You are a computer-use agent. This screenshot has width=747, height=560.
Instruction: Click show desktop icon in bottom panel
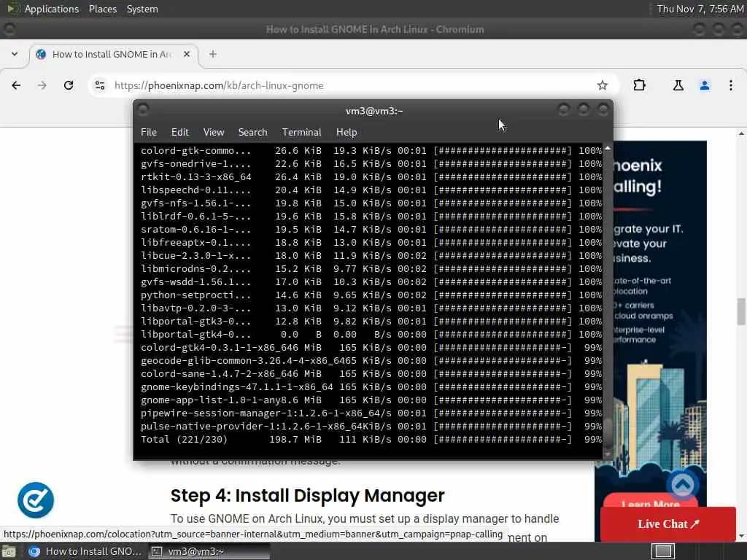9,551
